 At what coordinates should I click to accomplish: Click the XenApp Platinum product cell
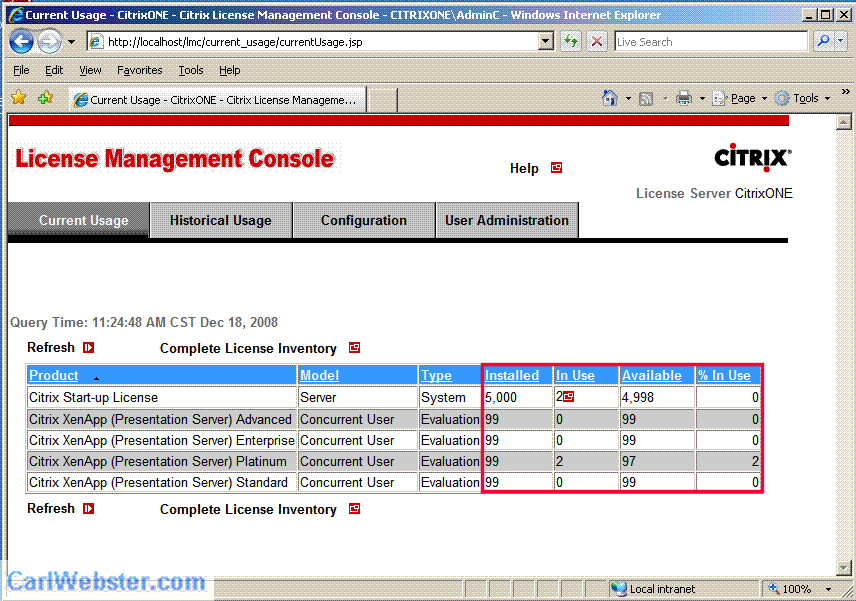pyautogui.click(x=162, y=461)
